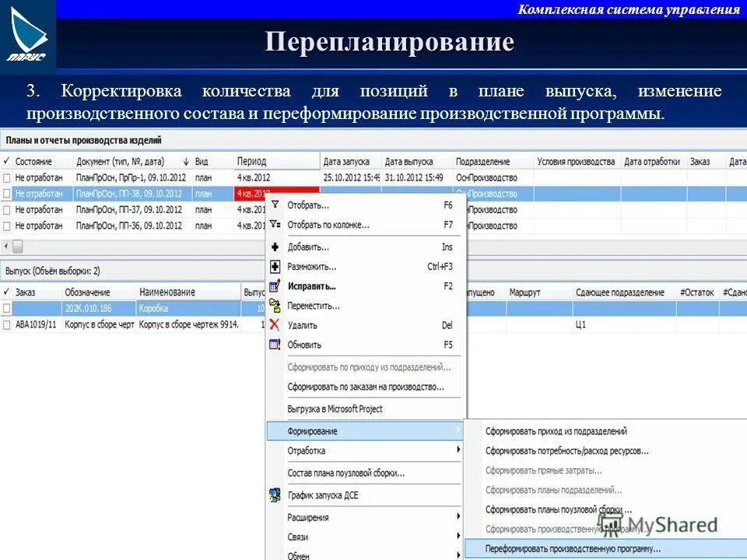Click the filter-by-column icon beside Отобрать по колонке
Screen dimensions: 747x560
(x=275, y=224)
